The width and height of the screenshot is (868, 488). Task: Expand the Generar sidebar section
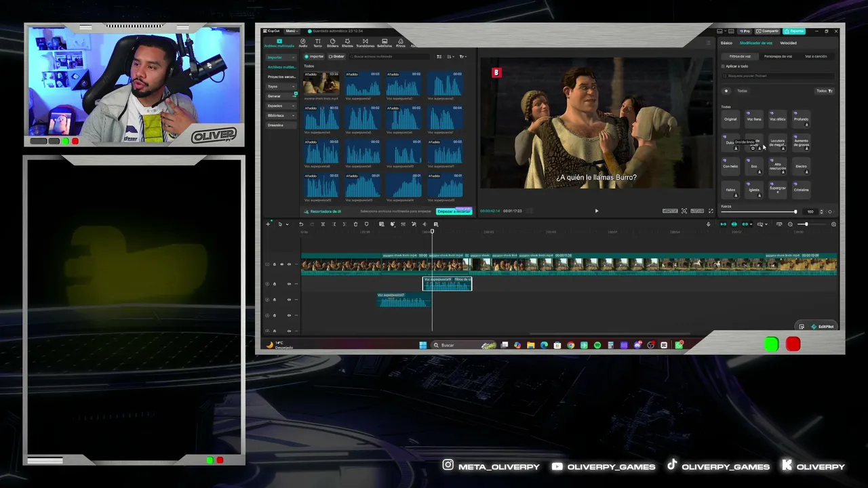(281, 96)
